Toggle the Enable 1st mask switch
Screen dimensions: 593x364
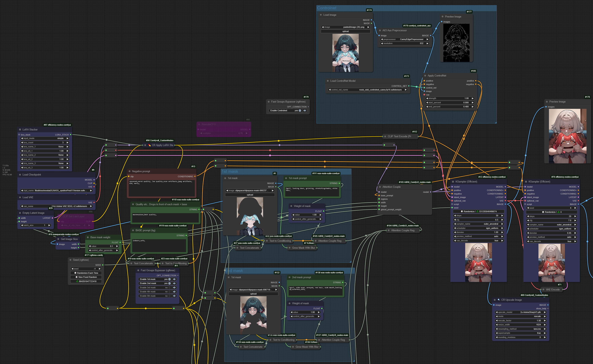click(x=170, y=279)
